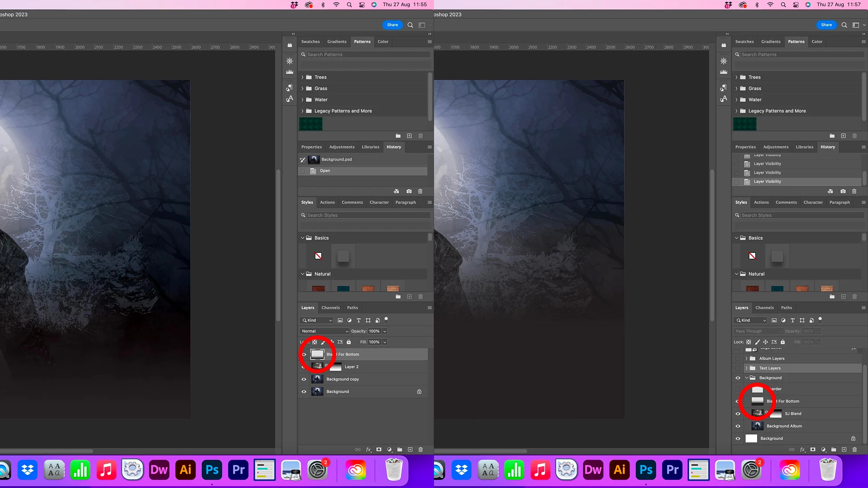
Task: Open the Normal blend mode dropdown
Action: click(x=324, y=331)
